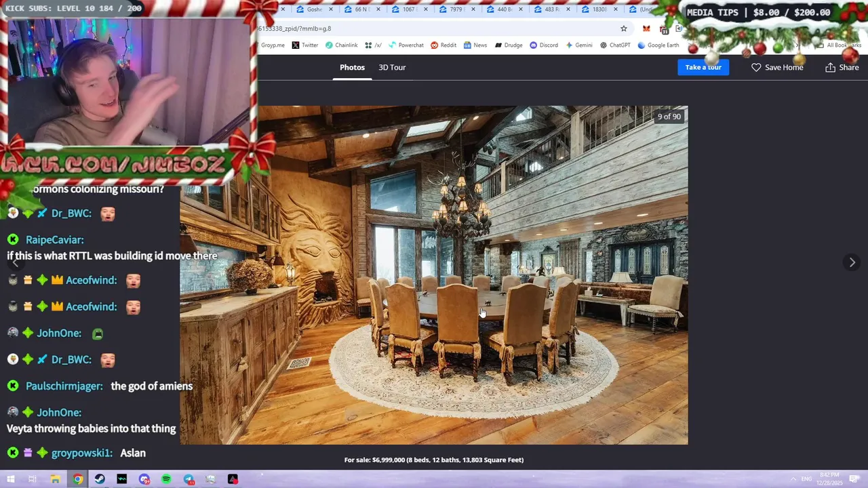Open the Windows Start menu
This screenshot has width=868, height=488.
point(10,479)
